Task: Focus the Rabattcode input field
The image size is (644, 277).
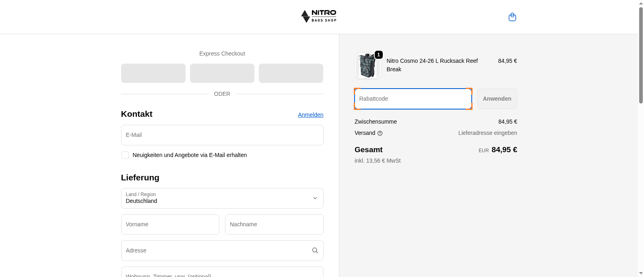Action: 413,99
